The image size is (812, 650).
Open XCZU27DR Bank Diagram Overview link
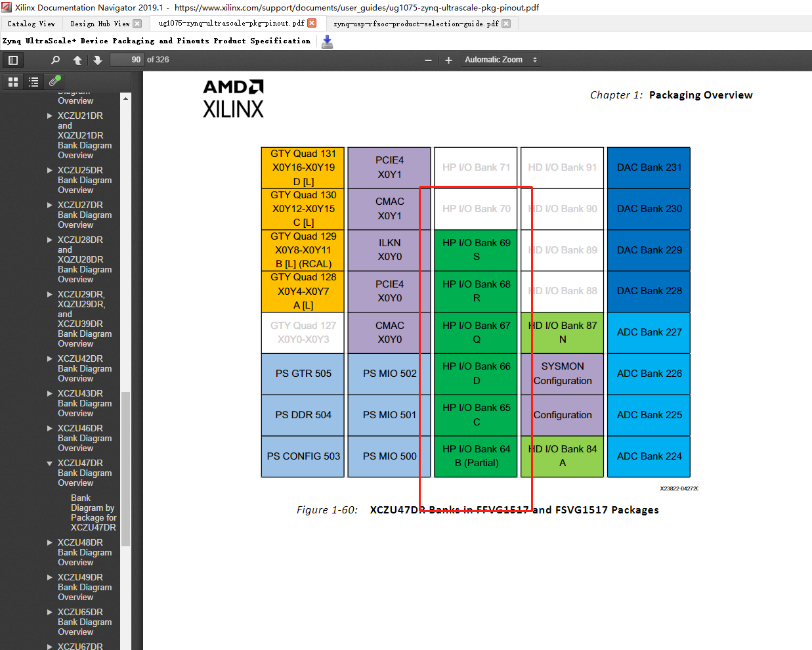tap(85, 215)
